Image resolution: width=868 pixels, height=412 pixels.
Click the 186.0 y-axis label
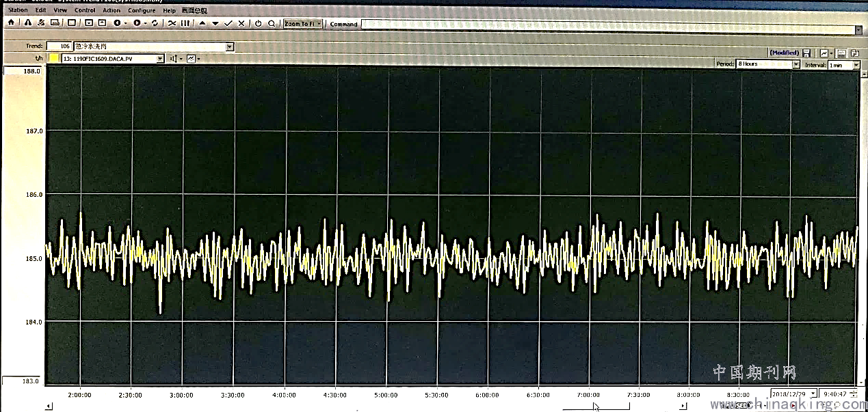pos(34,195)
